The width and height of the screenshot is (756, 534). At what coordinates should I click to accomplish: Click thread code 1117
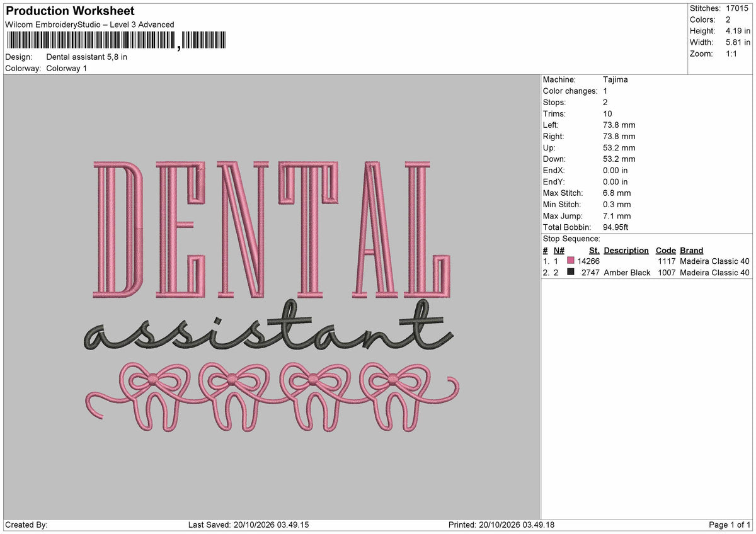(x=666, y=261)
